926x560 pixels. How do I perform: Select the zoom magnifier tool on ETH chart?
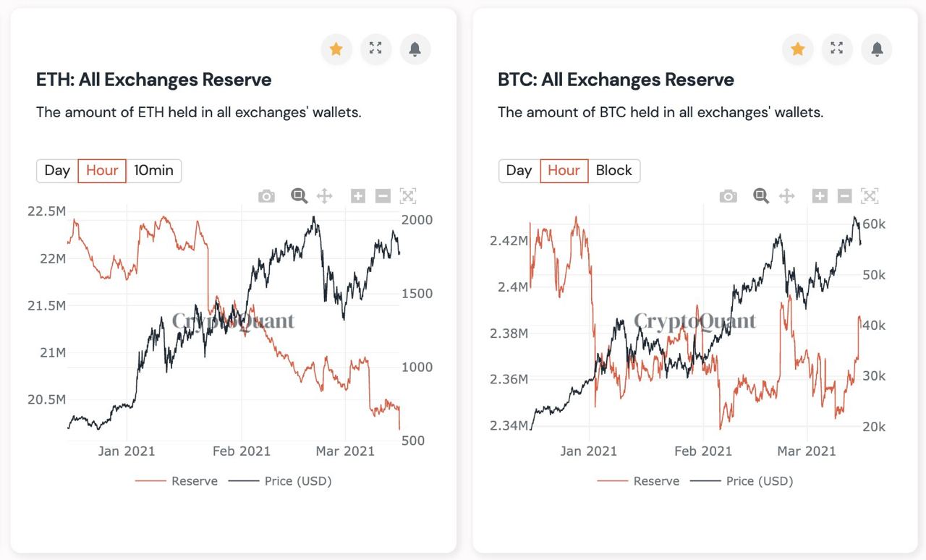299,195
